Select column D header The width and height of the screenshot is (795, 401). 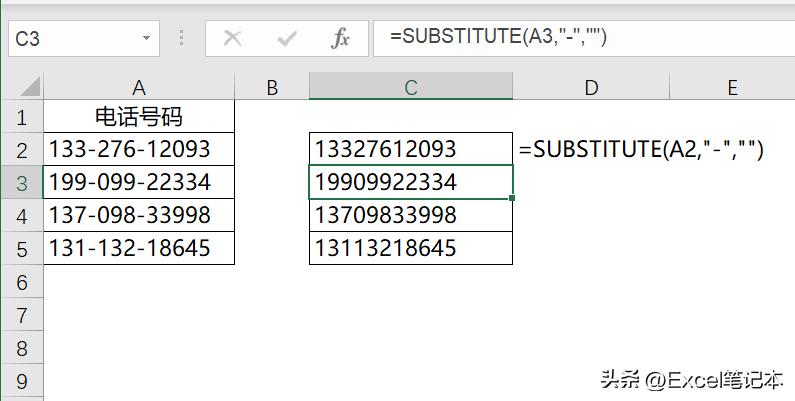(x=591, y=88)
